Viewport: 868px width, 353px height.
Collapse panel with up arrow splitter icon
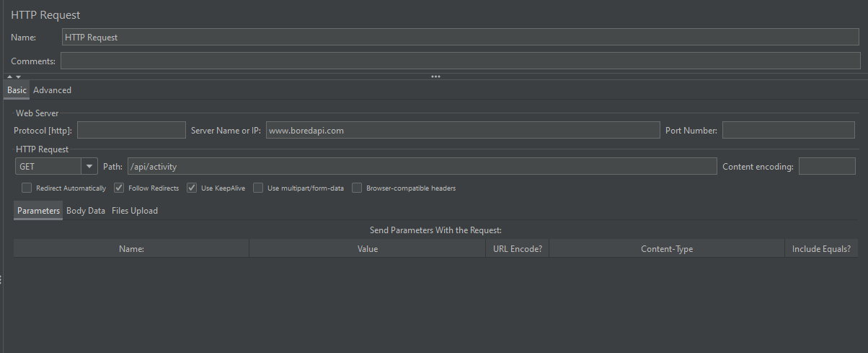tap(10, 77)
